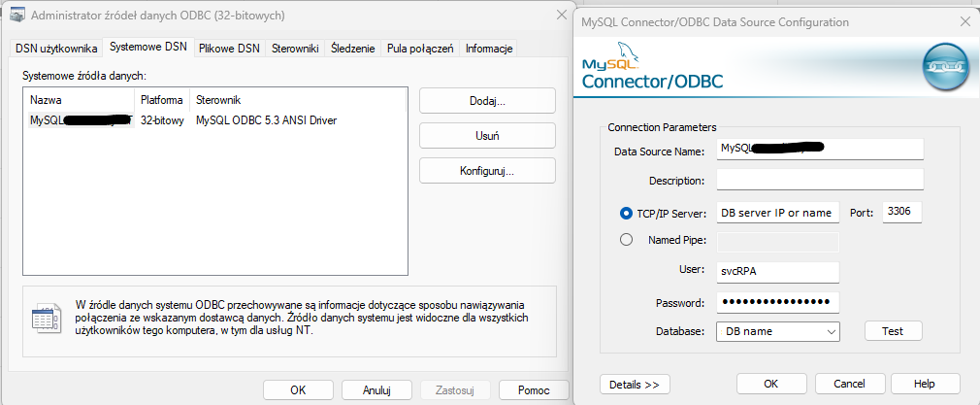Viewport: 980px width, 405px height.
Task: Click Anuluj in ODBC Administrator
Action: pyautogui.click(x=376, y=390)
